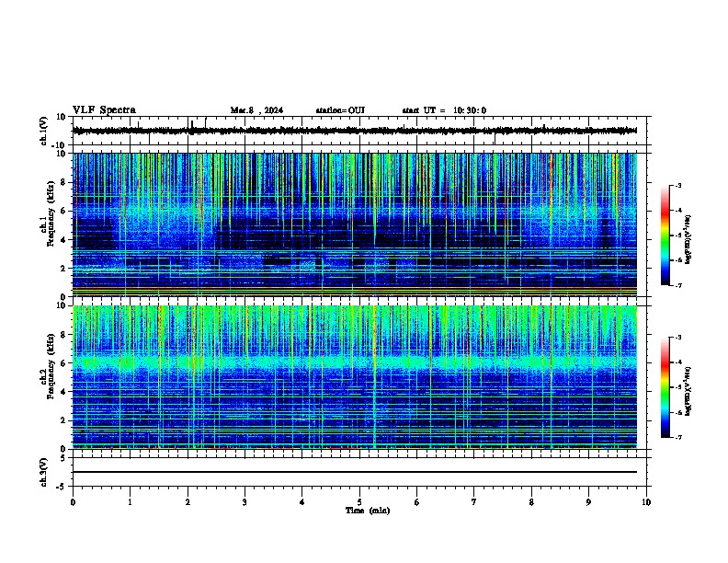This screenshot has height=563, width=728.
Task: Click the log(PSD) label of ch.2 colorbar
Action: [x=688, y=391]
